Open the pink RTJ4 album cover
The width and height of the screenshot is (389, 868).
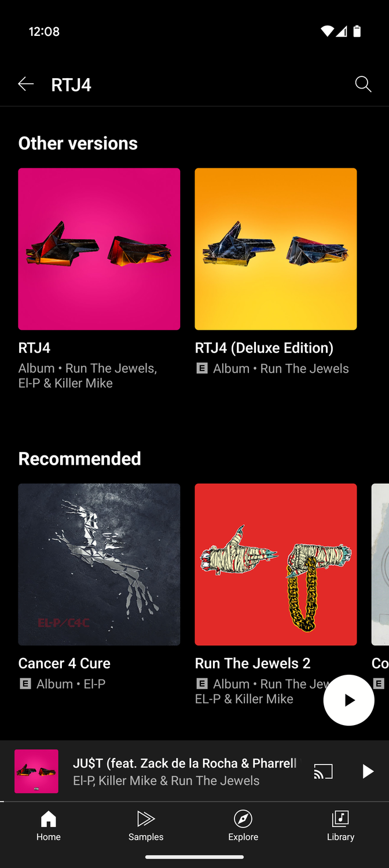click(x=99, y=249)
